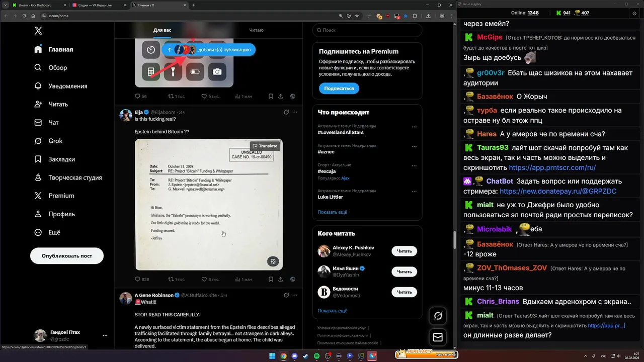644x362 pixels.
Task: Expand the Ещё menu in sidebar
Action: (47, 232)
